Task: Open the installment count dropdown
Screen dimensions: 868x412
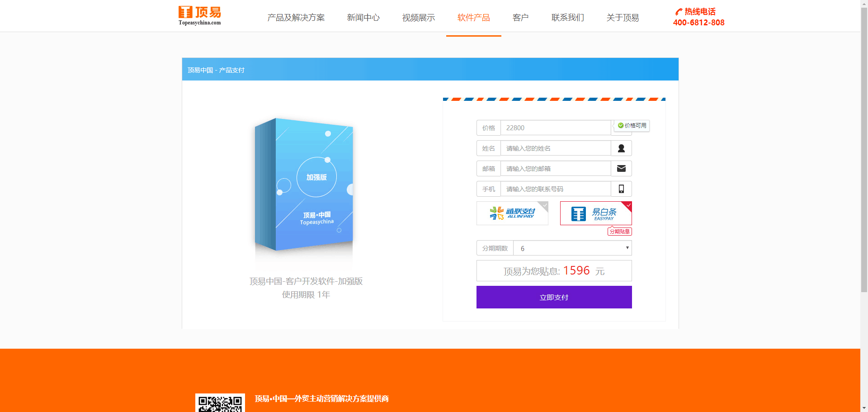Action: click(572, 248)
